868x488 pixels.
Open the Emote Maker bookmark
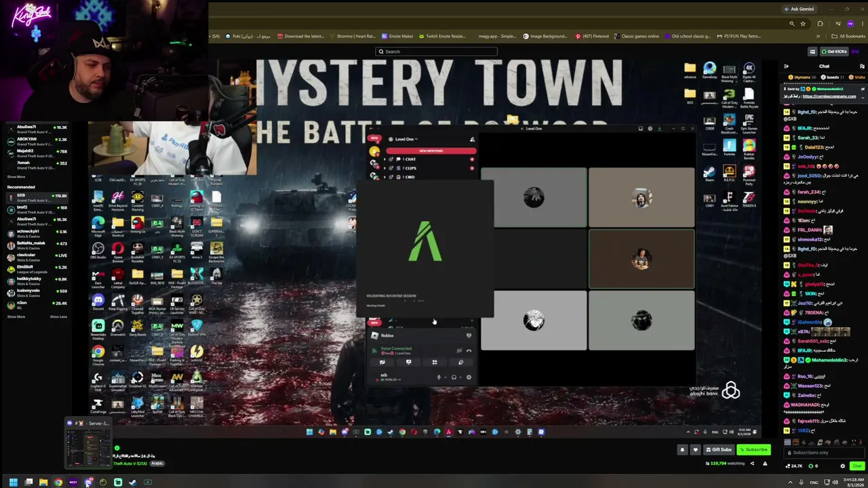click(398, 37)
